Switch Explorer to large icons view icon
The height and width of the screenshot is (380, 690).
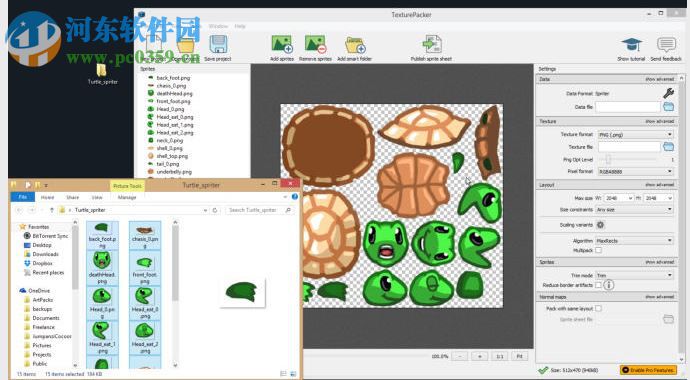pyautogui.click(x=293, y=374)
